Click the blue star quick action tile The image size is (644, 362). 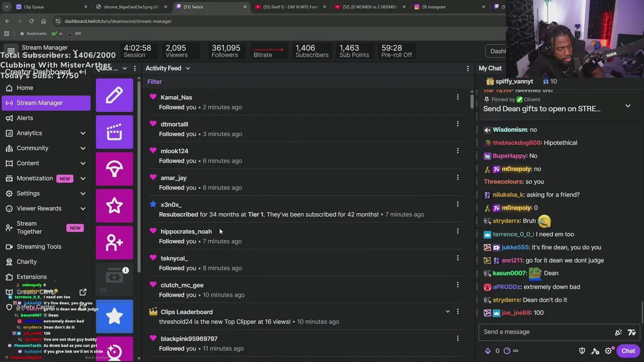[x=114, y=316]
